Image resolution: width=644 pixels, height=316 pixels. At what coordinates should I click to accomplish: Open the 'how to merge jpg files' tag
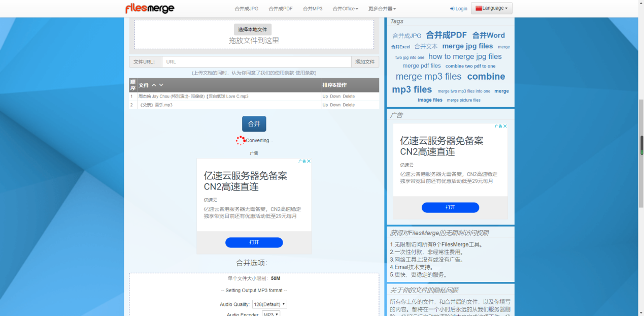point(465,56)
